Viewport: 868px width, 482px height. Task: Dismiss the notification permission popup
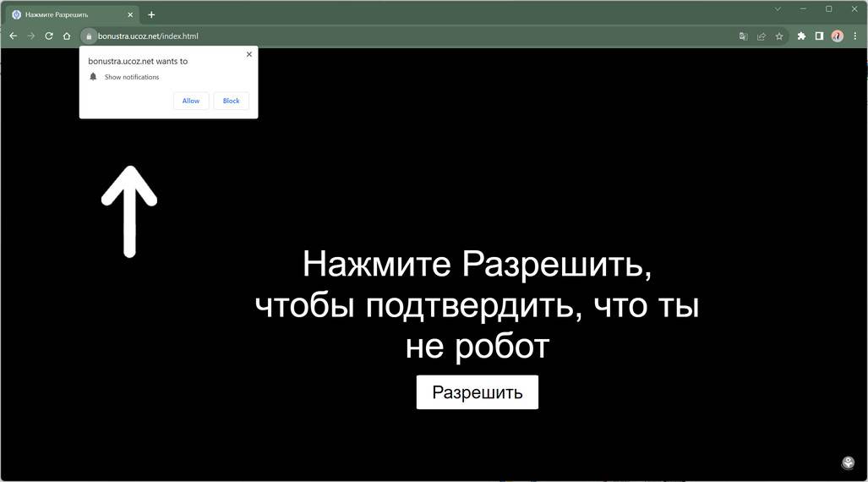pos(249,54)
